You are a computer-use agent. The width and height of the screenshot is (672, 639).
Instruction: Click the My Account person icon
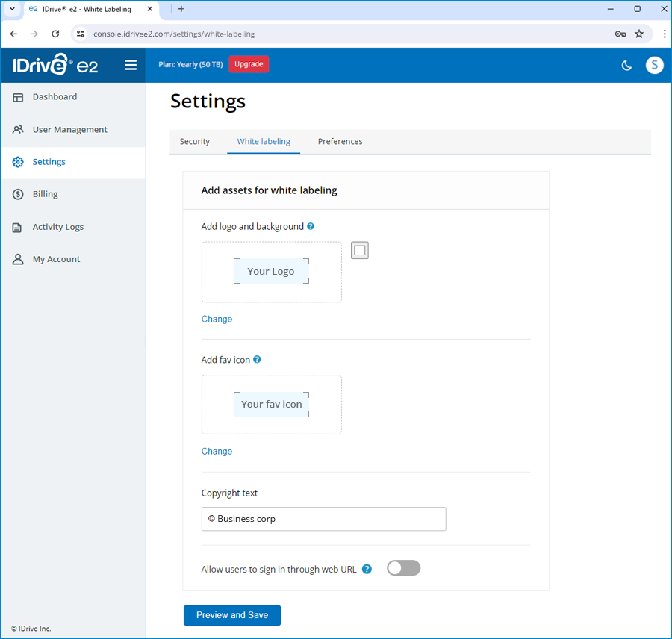pos(18,259)
